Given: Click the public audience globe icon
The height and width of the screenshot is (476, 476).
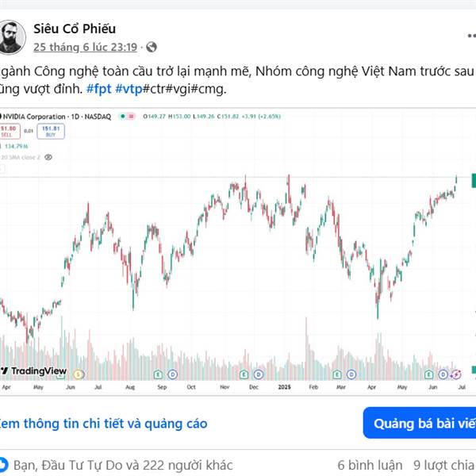Looking at the screenshot, I should [152, 47].
